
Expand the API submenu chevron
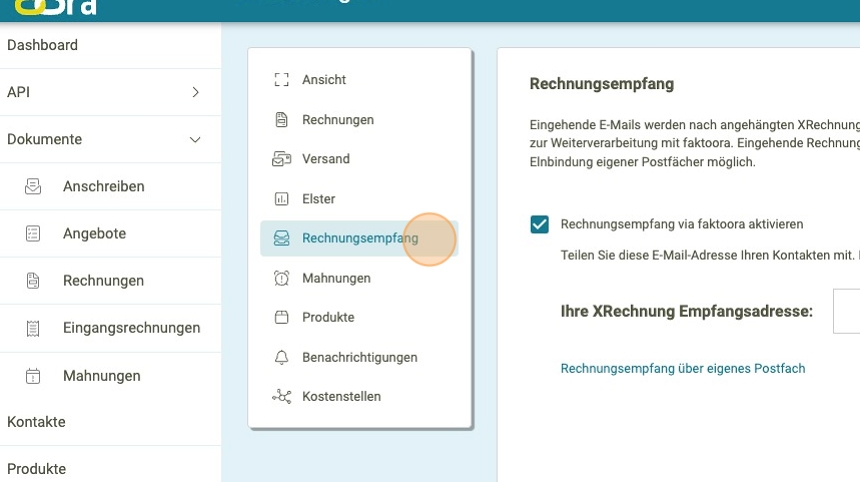coord(196,92)
